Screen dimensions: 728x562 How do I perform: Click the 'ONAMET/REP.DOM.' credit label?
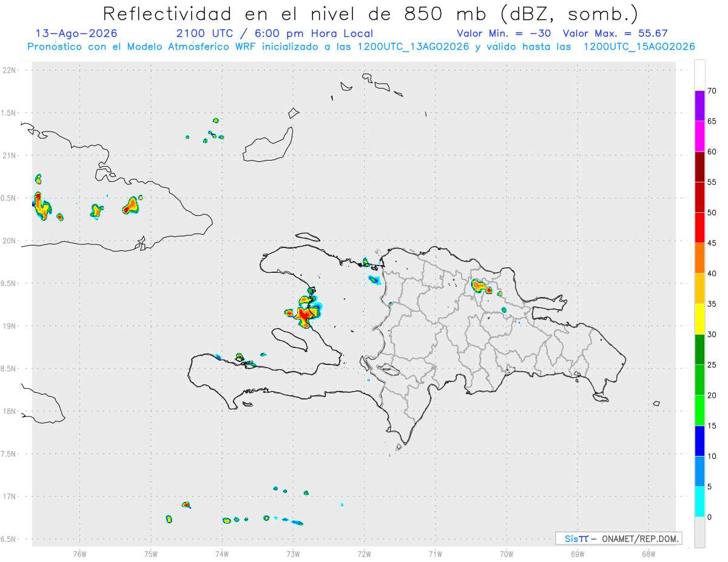pyautogui.click(x=639, y=538)
